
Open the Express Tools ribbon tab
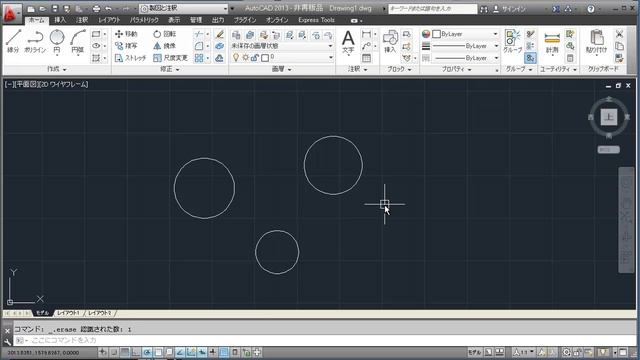pyautogui.click(x=316, y=20)
